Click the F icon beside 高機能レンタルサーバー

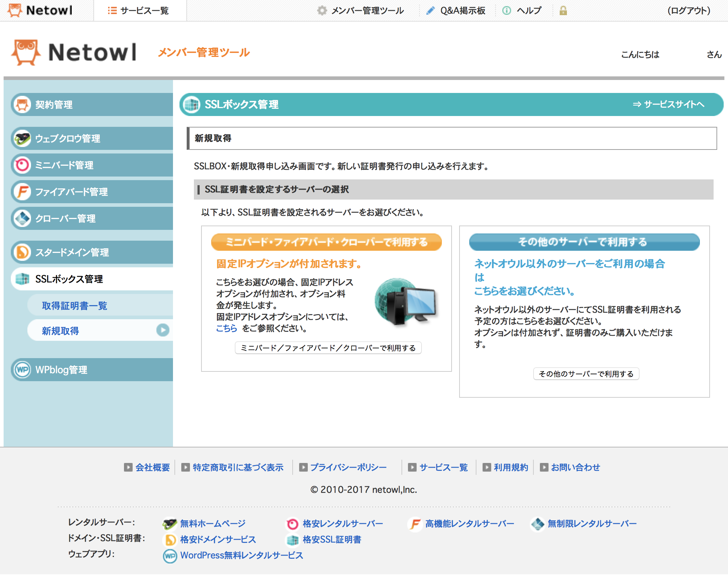(415, 523)
